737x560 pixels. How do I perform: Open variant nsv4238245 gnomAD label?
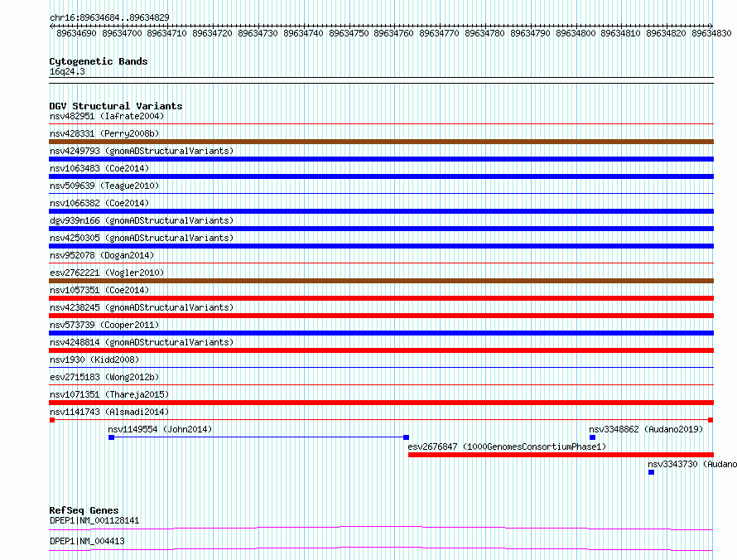coord(142,307)
